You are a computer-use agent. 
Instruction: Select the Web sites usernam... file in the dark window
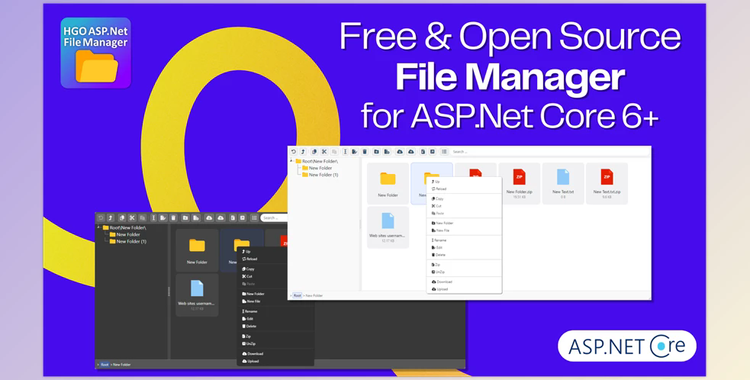click(197, 295)
